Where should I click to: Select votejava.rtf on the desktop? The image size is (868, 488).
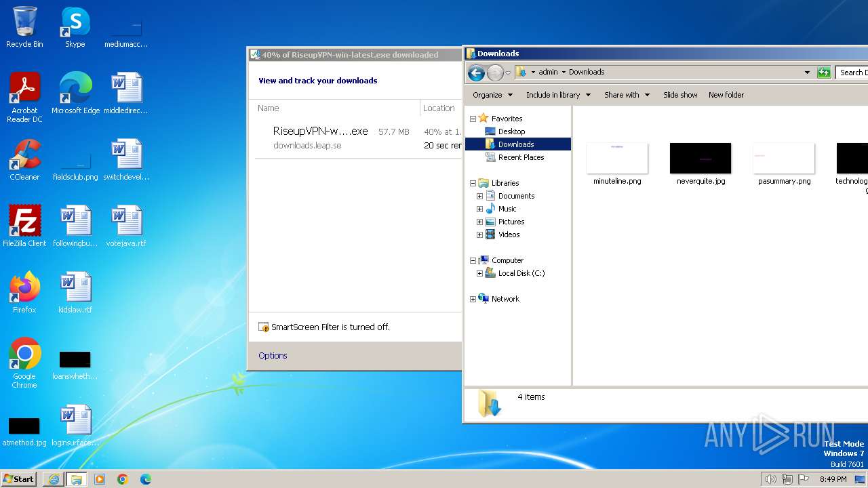point(126,226)
